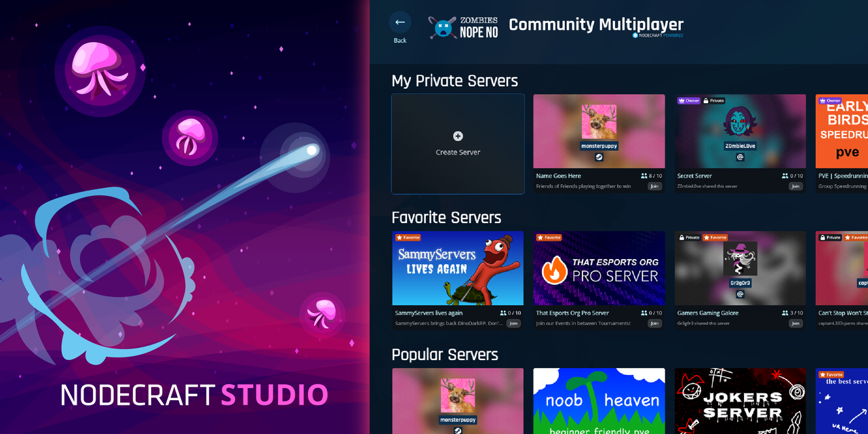Join That Esports Org Pro Server
This screenshot has width=868, height=434.
[x=654, y=323]
